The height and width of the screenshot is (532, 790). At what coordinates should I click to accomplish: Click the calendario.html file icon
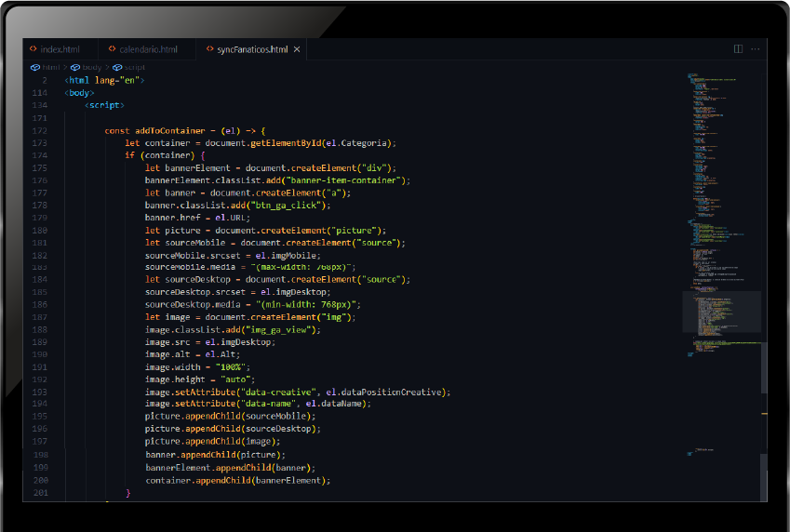pos(112,49)
